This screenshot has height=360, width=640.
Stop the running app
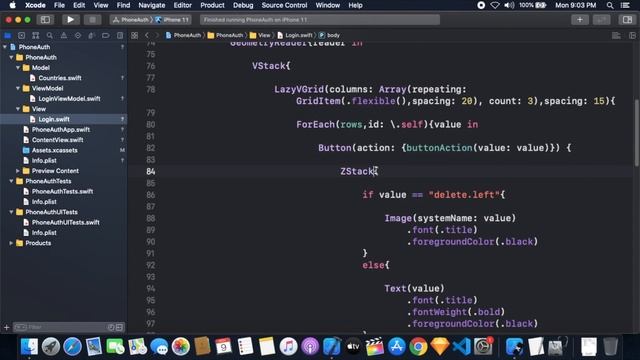pos(93,20)
